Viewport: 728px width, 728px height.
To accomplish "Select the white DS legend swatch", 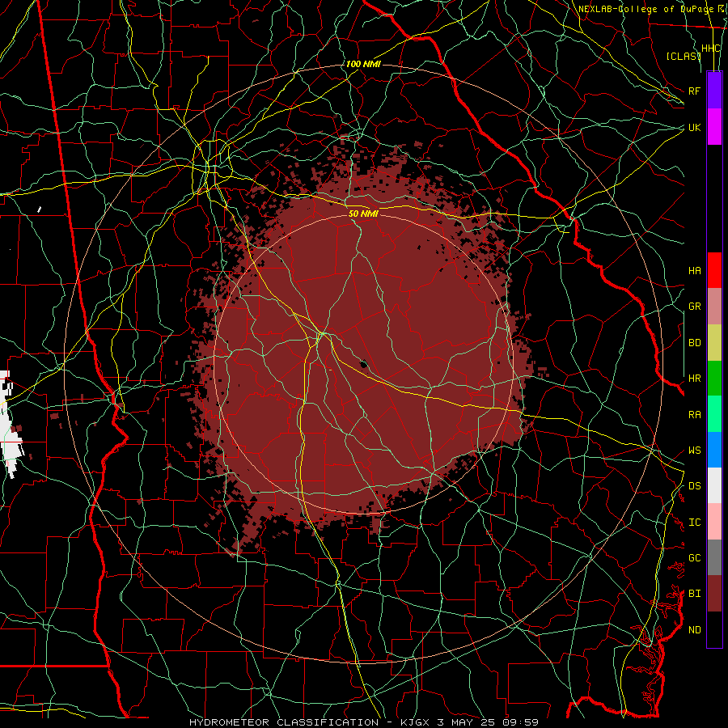I will click(x=714, y=485).
